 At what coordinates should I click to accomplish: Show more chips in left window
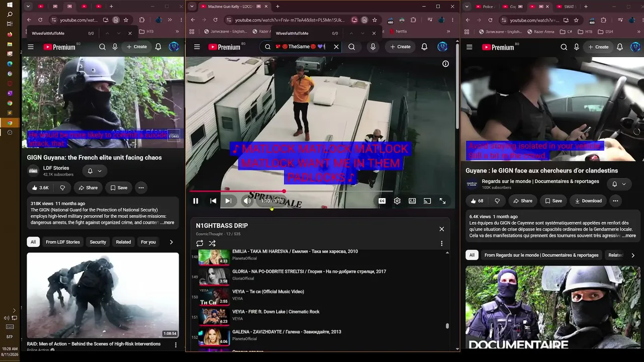click(x=171, y=242)
